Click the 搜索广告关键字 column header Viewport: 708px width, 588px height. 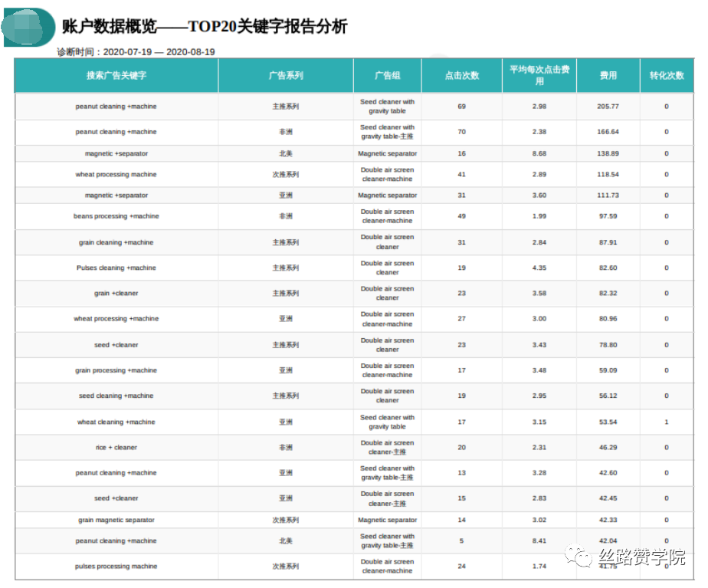point(116,75)
